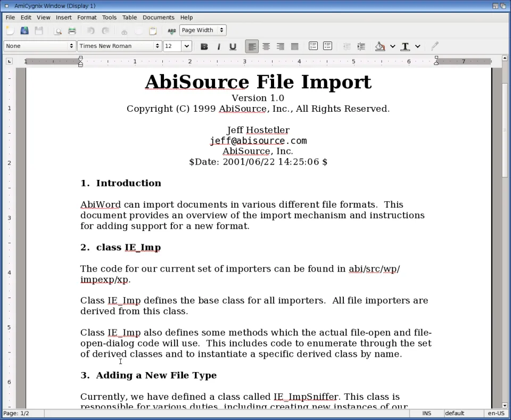Image resolution: width=511 pixels, height=420 pixels.
Task: Insert a bulleted list
Action: click(327, 46)
